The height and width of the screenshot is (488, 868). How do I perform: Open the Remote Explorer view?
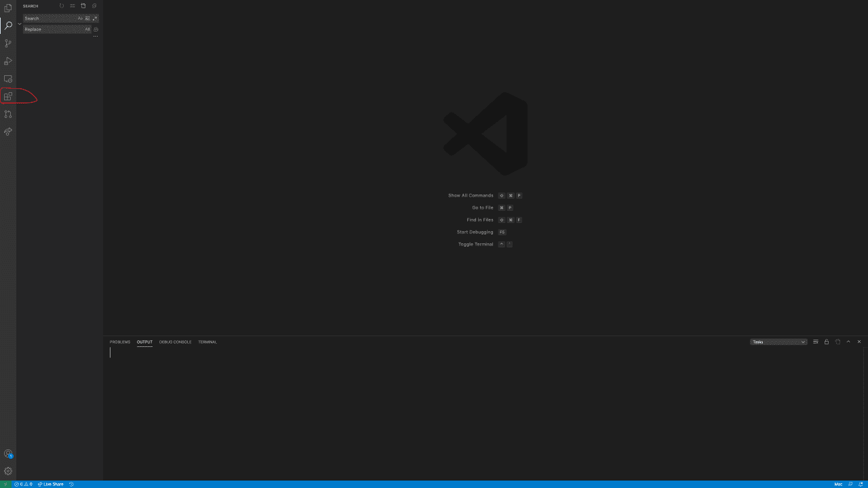click(x=8, y=79)
